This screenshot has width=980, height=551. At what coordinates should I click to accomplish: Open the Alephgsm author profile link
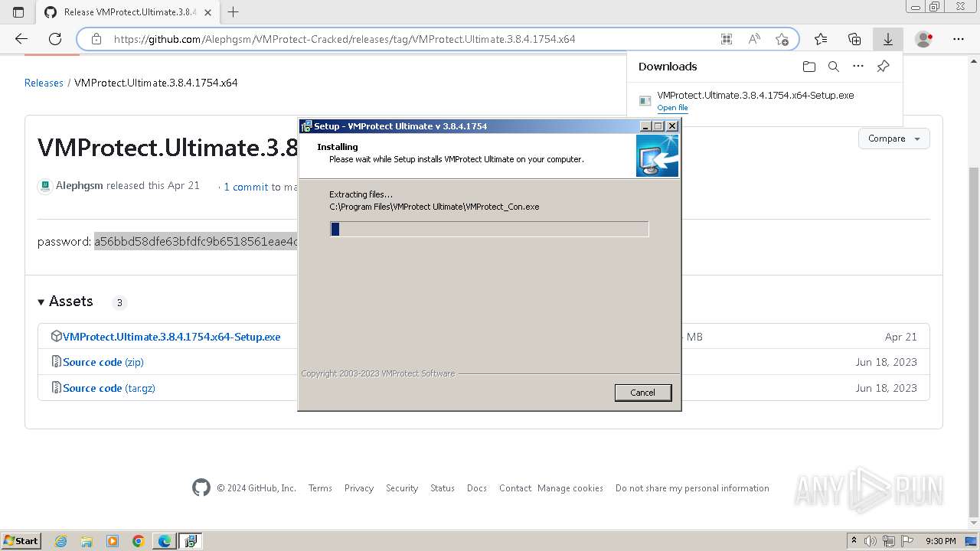tap(80, 185)
